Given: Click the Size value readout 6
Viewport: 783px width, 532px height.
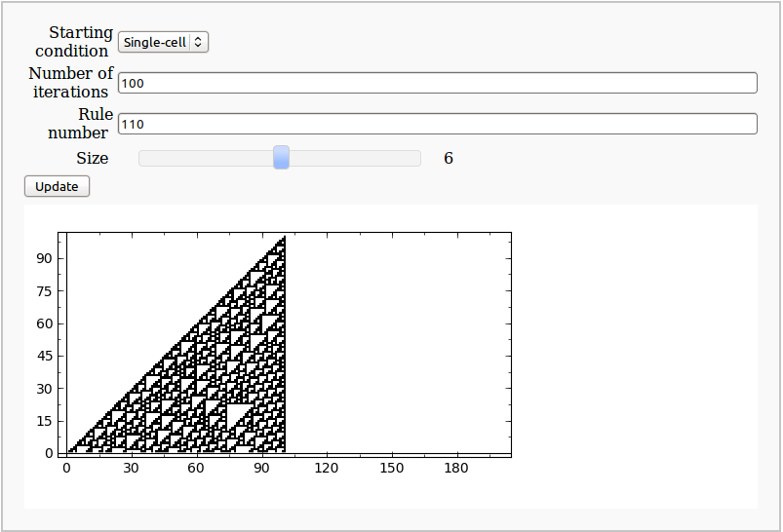Looking at the screenshot, I should click(x=449, y=158).
